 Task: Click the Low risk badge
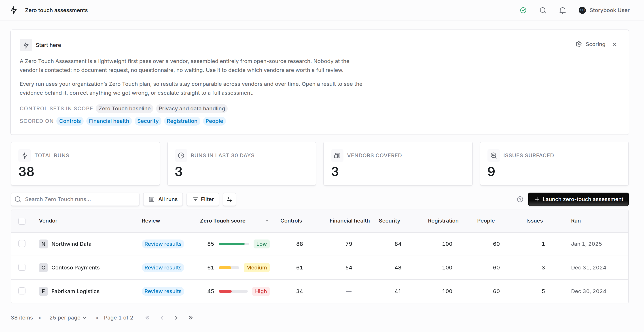pyautogui.click(x=261, y=244)
